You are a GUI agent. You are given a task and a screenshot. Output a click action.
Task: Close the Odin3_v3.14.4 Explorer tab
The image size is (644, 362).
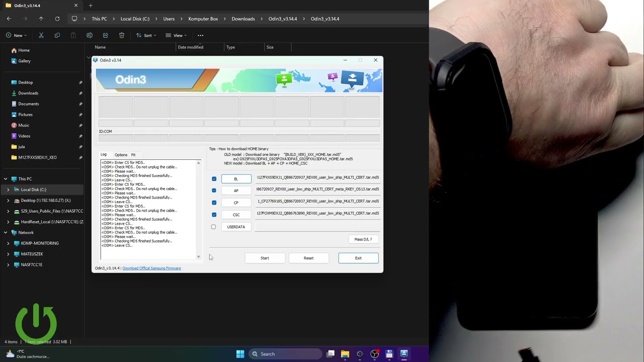tap(76, 6)
